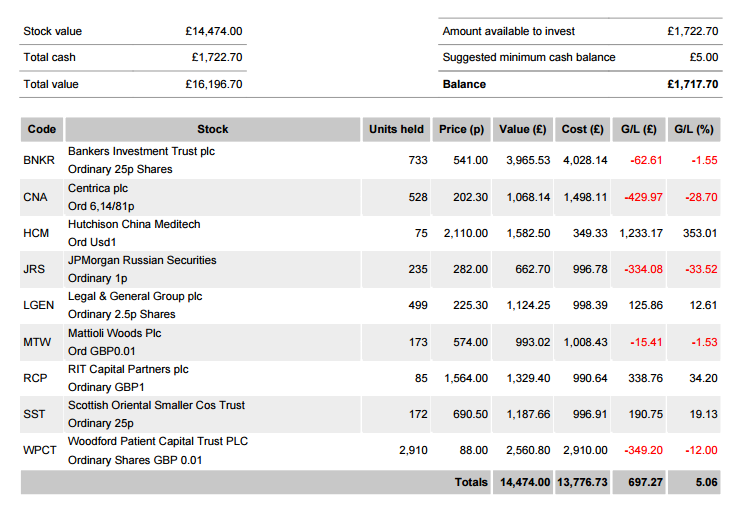Select the LGEN stock code
The image size is (738, 506).
(39, 305)
